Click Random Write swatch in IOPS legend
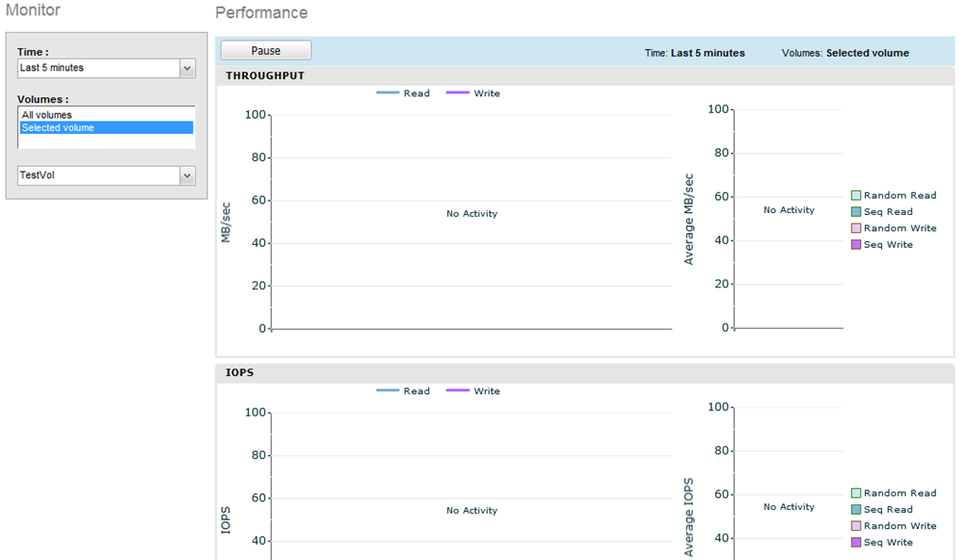The height and width of the screenshot is (560, 966). 856,526
